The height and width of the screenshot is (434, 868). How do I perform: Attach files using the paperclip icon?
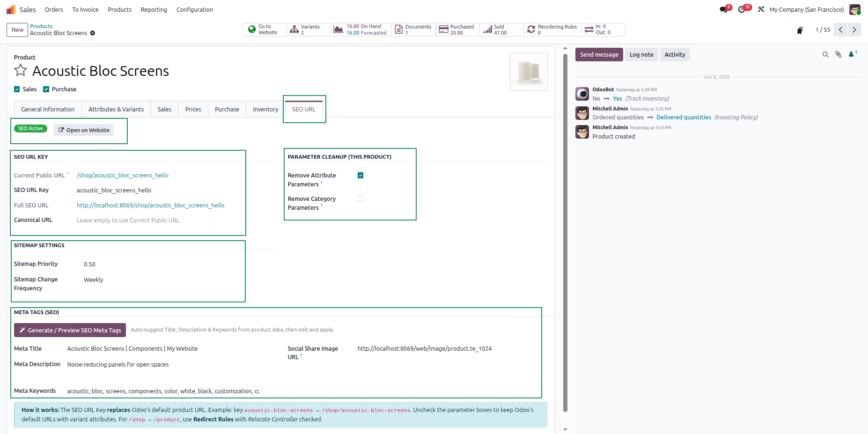839,55
